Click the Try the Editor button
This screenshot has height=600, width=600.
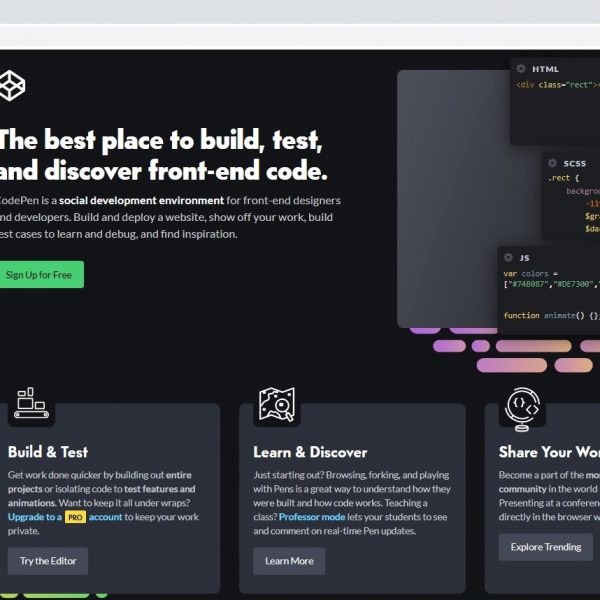(x=48, y=561)
